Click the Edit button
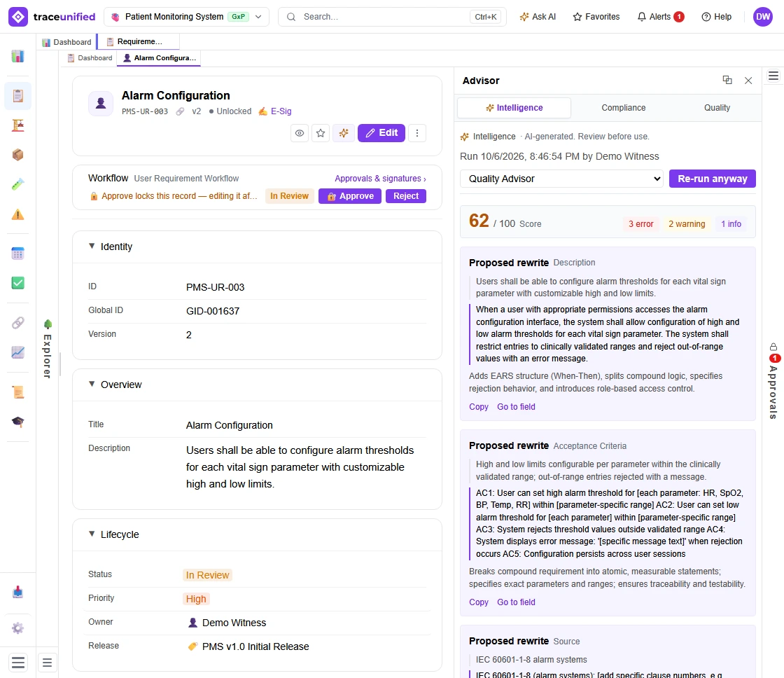 click(x=381, y=133)
